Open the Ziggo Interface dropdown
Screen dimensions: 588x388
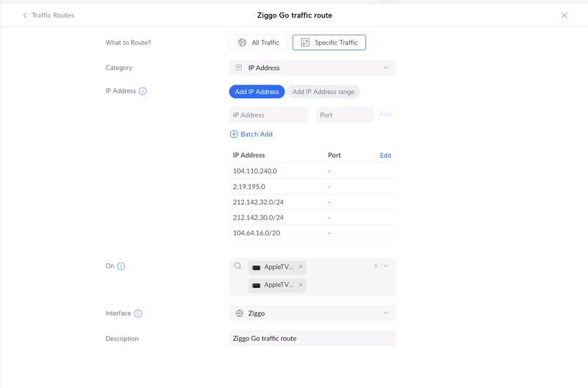click(x=312, y=313)
